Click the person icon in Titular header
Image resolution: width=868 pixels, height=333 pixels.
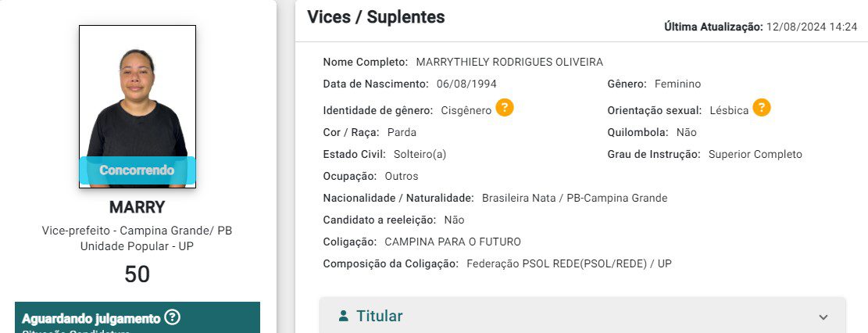click(343, 317)
